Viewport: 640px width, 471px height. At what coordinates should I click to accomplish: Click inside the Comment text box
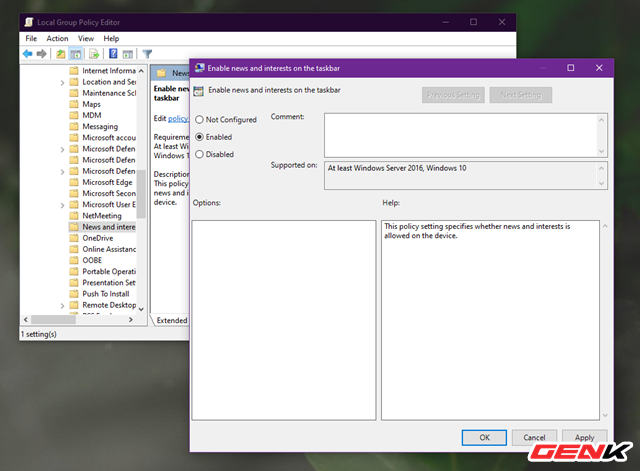(461, 135)
